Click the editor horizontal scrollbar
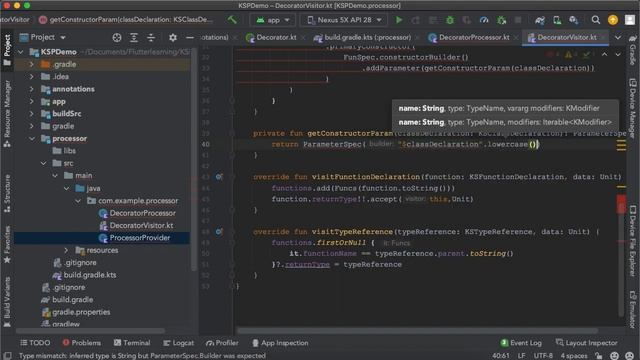640x360 pixels. point(417,331)
